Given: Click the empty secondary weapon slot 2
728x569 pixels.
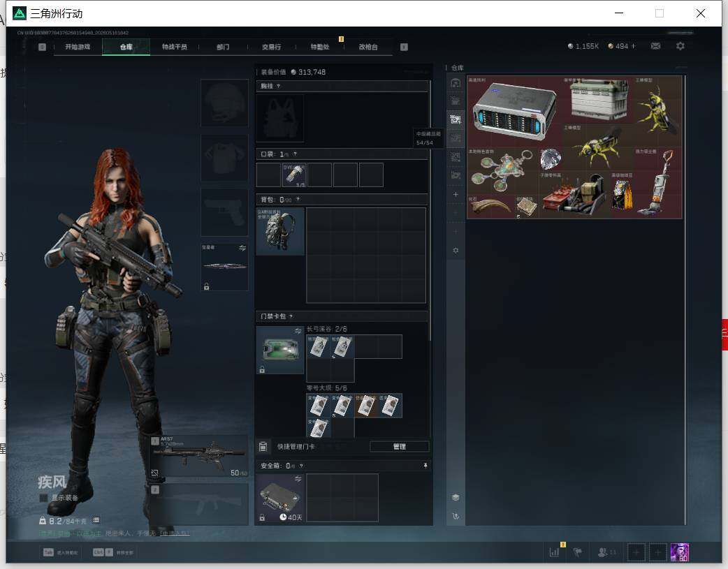Looking at the screenshot, I should pos(199,505).
